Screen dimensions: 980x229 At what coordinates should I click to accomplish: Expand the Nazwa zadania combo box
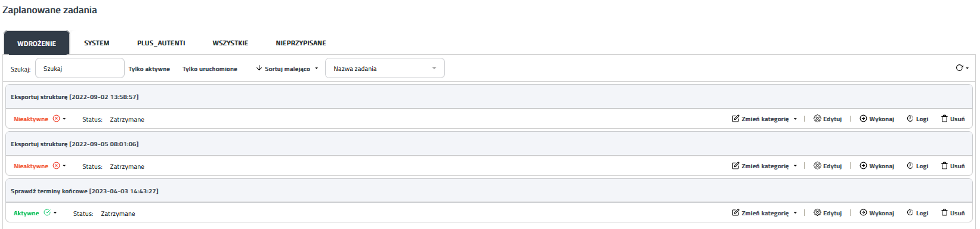[x=385, y=68]
